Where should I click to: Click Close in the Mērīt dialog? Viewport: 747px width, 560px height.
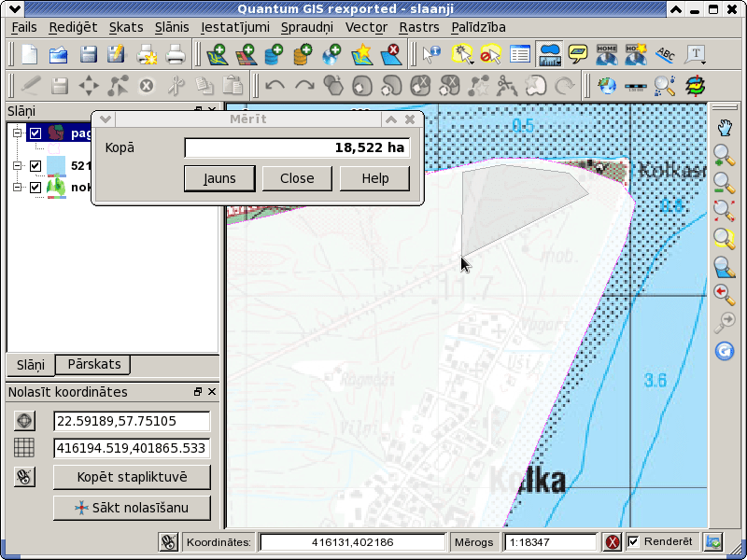pos(297,178)
